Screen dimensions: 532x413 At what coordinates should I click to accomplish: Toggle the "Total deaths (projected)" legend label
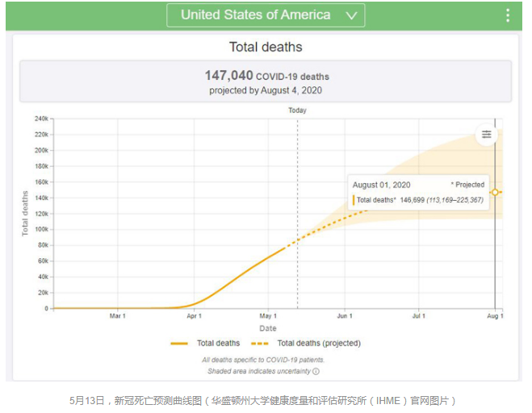(319, 343)
